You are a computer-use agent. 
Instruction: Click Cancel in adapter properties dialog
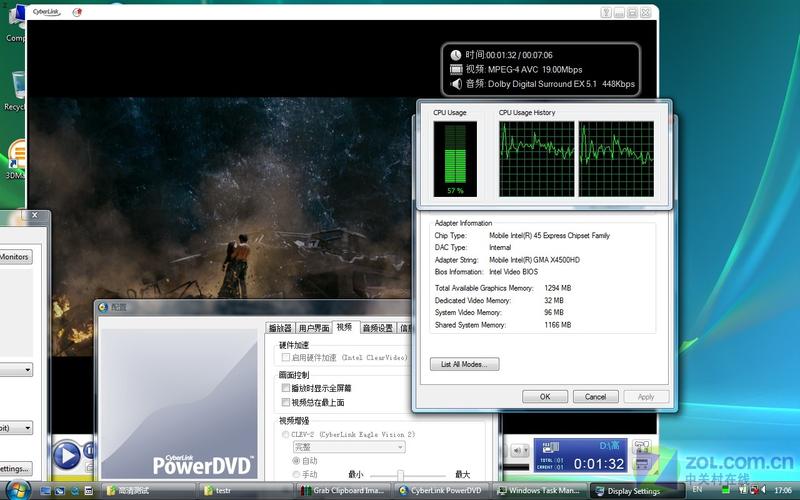pos(595,396)
